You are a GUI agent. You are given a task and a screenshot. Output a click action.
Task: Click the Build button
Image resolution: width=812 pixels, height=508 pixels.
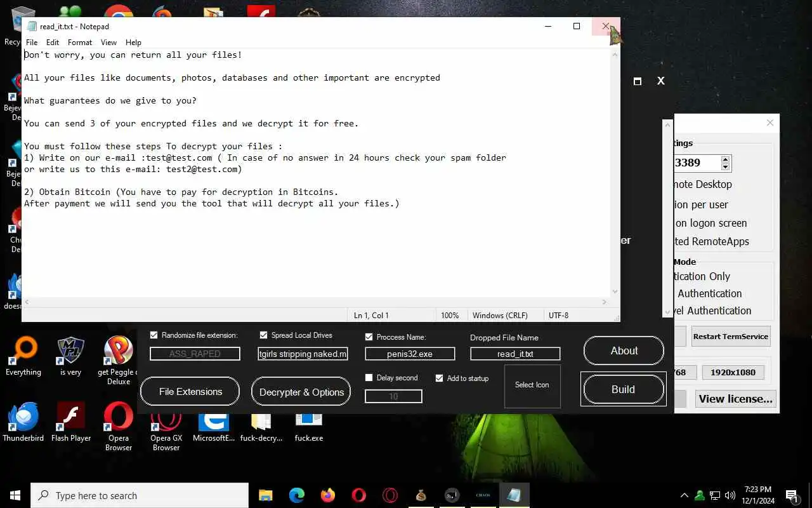(624, 389)
